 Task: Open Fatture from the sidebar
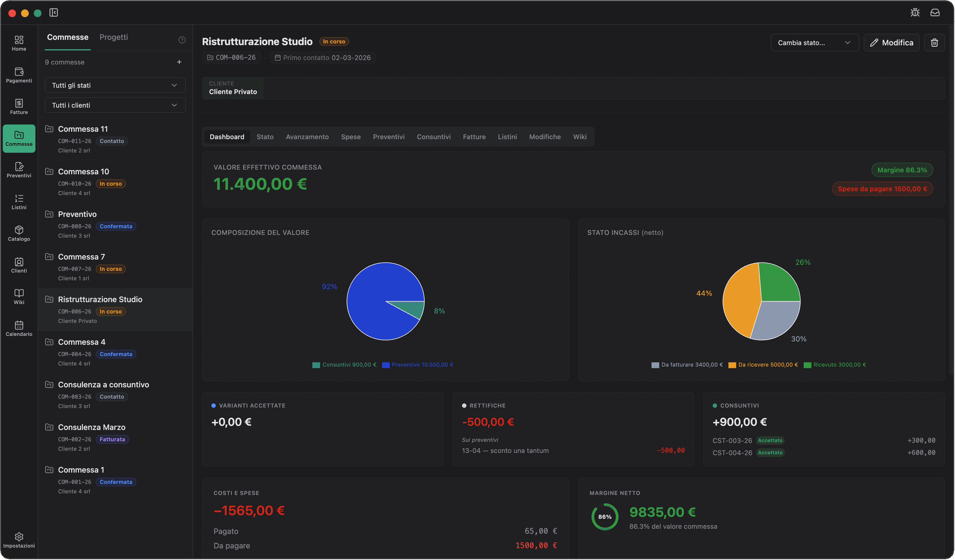click(19, 107)
